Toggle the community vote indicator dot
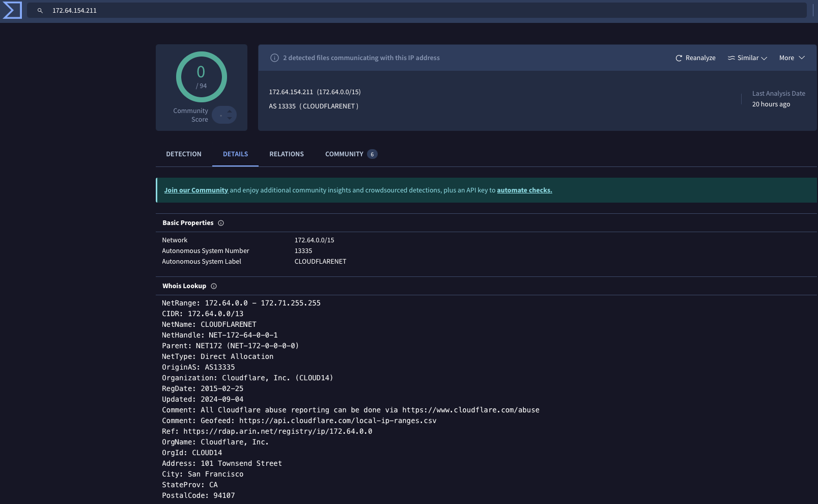This screenshot has height=504, width=818. (x=220, y=115)
